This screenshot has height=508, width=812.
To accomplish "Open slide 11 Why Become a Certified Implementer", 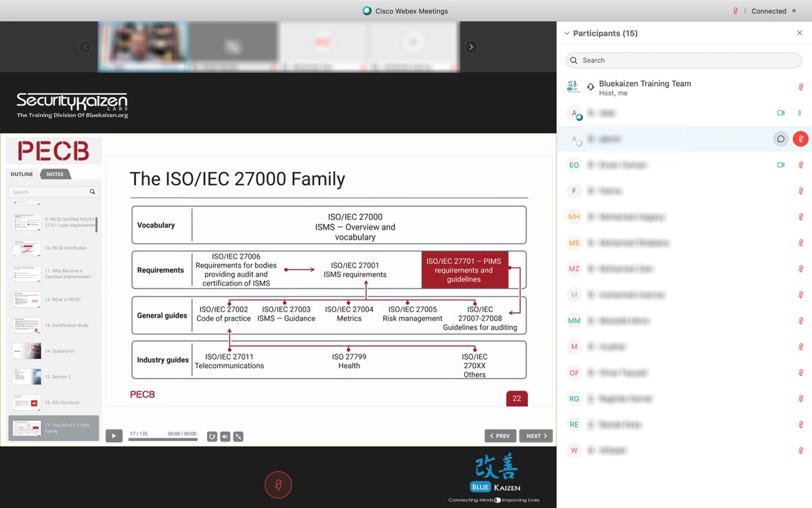I will (x=53, y=274).
